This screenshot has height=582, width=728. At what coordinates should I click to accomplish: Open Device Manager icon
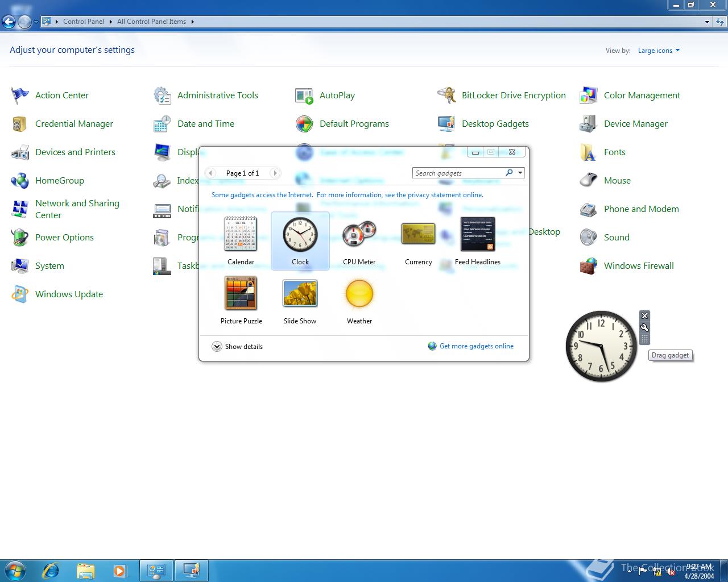coord(589,124)
